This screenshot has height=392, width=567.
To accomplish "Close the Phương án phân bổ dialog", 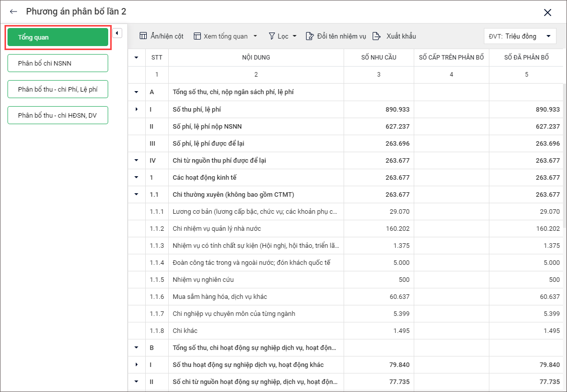I will click(547, 13).
